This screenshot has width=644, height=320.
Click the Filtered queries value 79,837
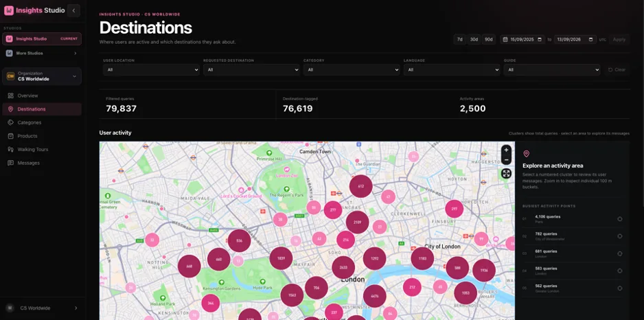[x=121, y=109]
